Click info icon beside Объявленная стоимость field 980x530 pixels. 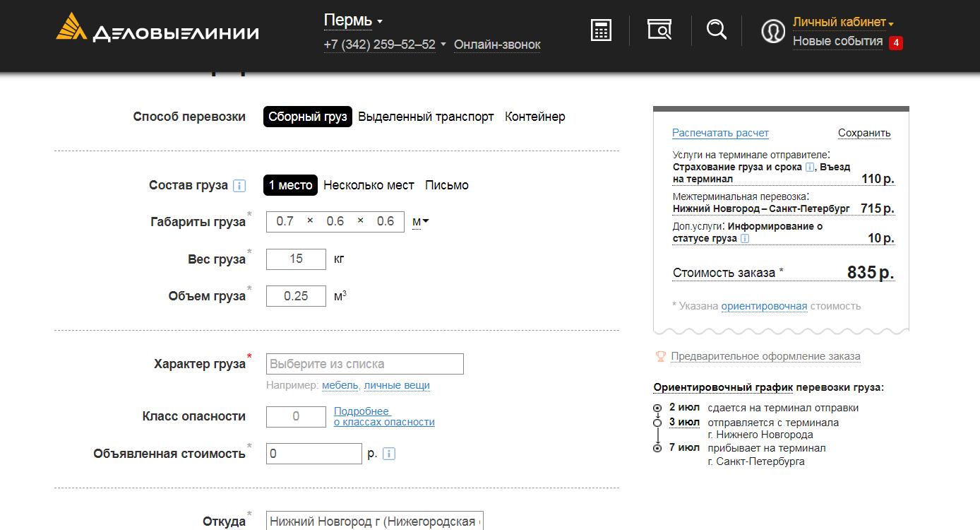click(x=388, y=454)
